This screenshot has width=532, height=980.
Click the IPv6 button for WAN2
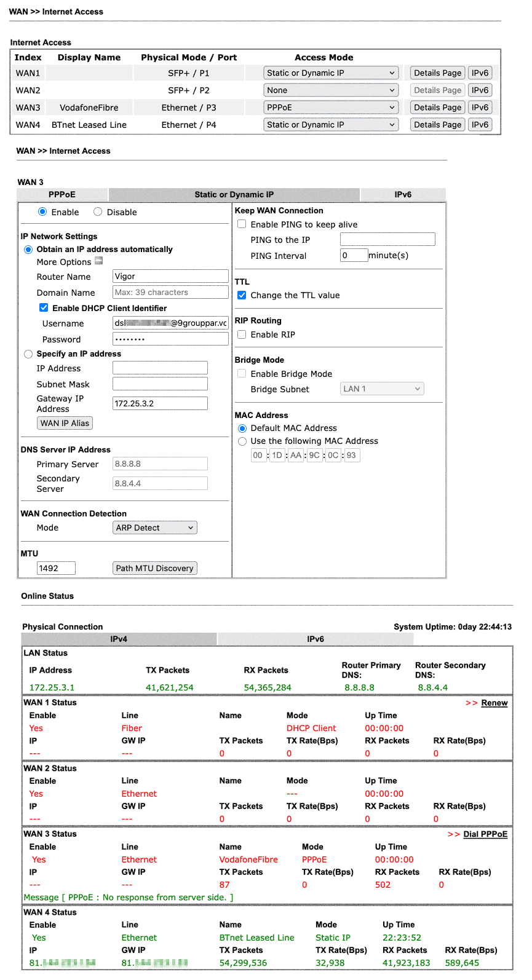480,90
